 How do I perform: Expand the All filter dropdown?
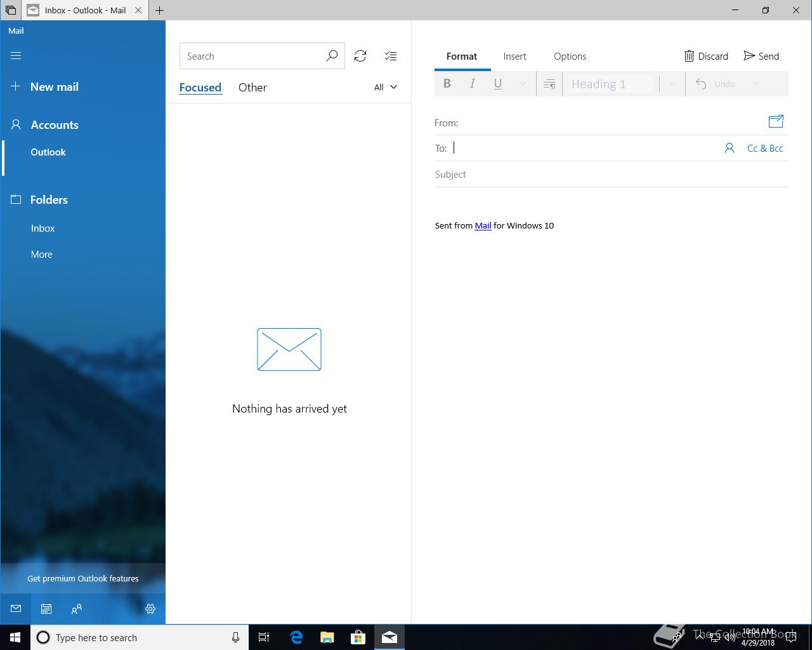tap(386, 88)
